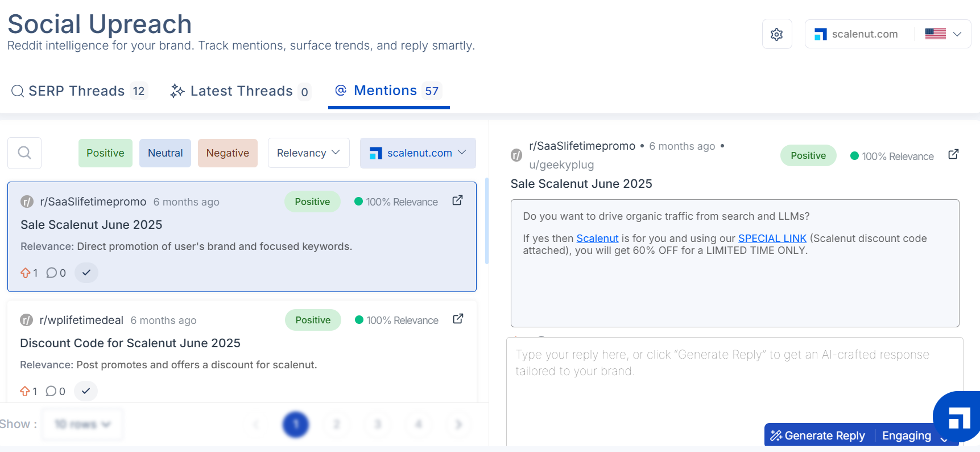The image size is (980, 452).
Task: Select Discount Code for Scalenut June 2025
Action: (130, 343)
